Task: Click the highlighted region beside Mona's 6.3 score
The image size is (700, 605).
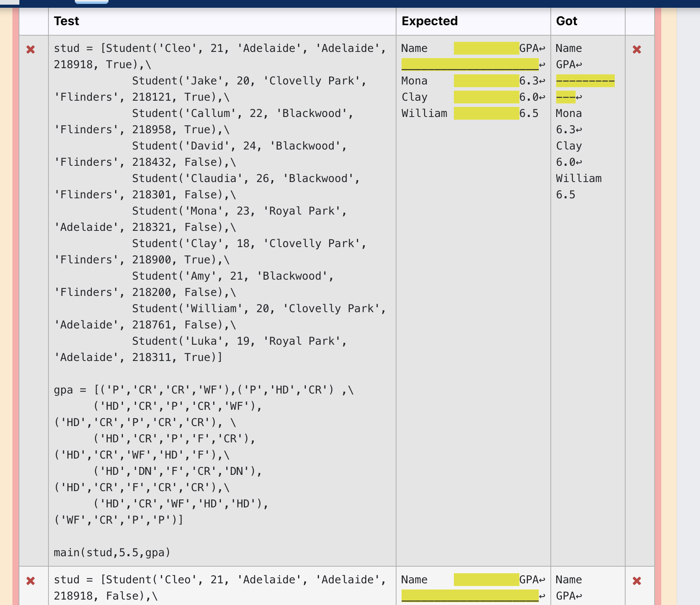Action: pos(485,81)
